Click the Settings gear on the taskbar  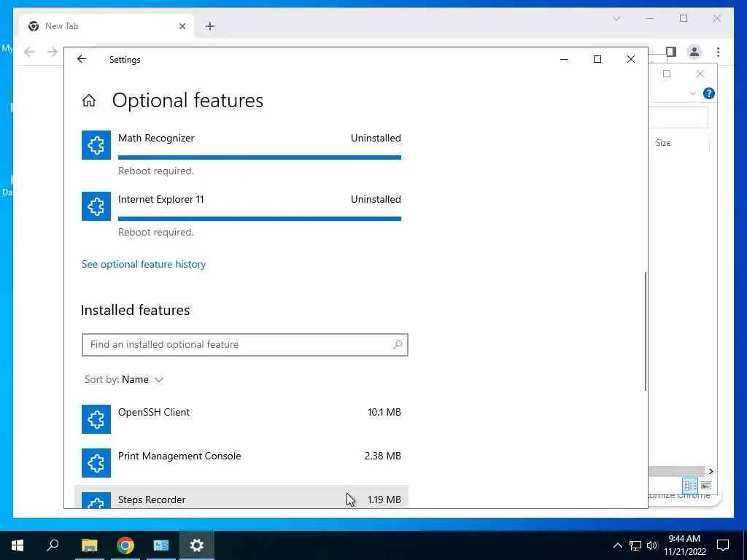[x=197, y=545]
